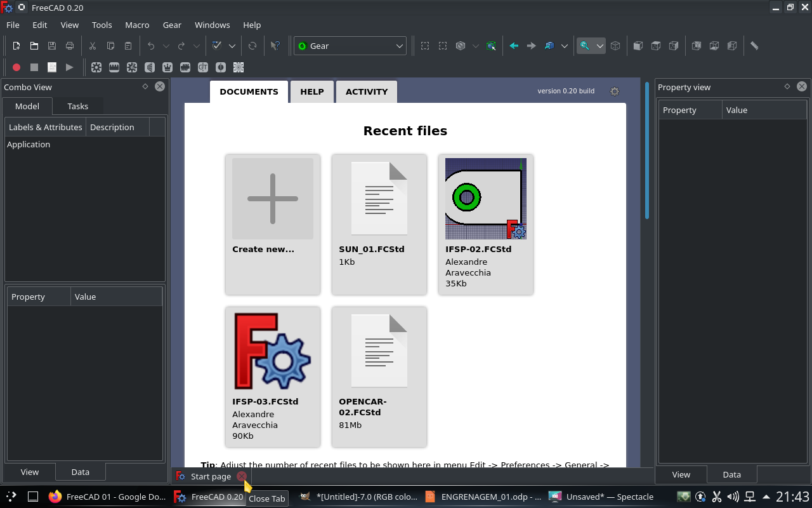This screenshot has width=812, height=508.
Task: Click the Fit all view icon
Action: (x=425, y=46)
